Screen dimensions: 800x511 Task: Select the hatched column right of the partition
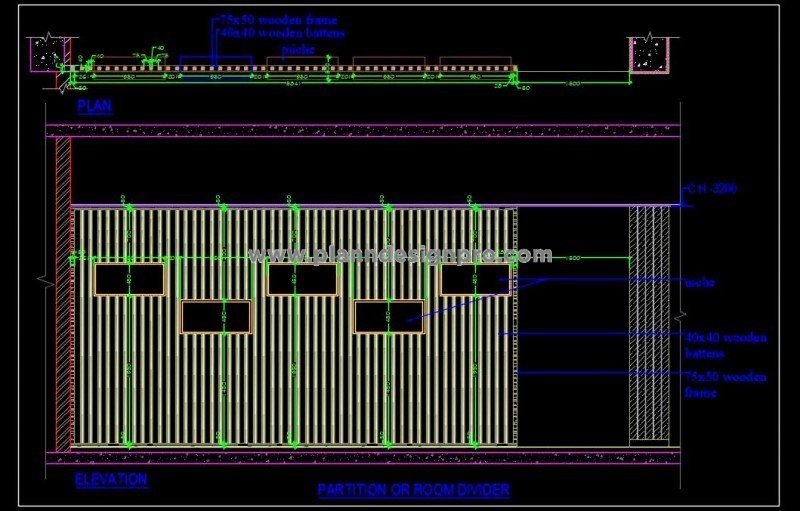click(x=649, y=323)
